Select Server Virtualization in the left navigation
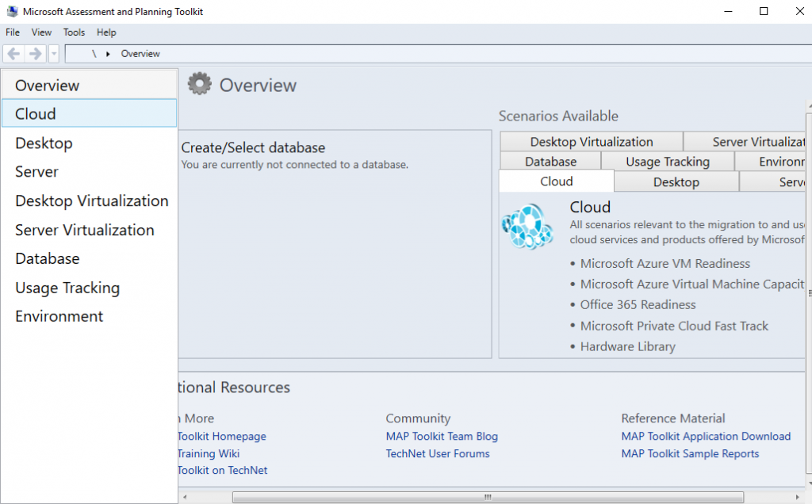812x504 pixels. coord(89,230)
